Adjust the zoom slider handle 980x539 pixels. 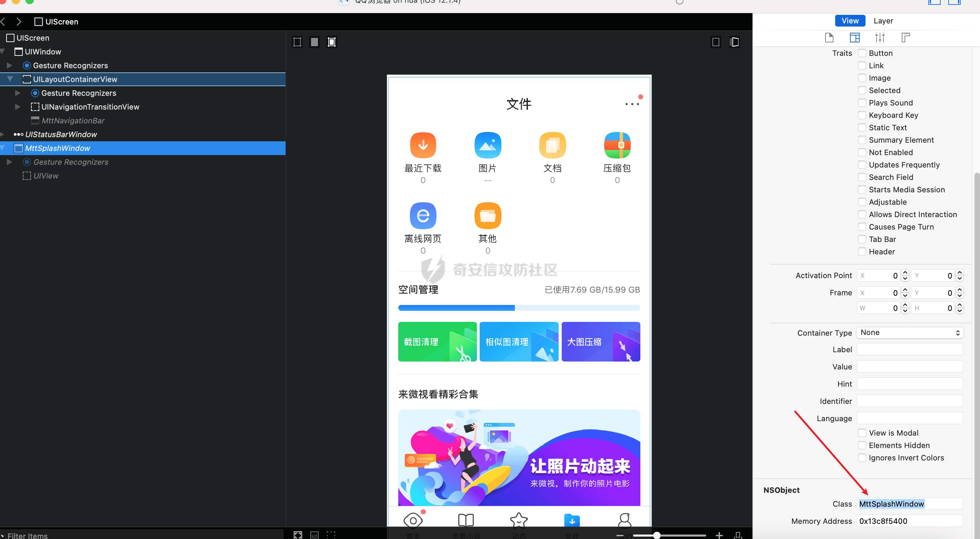657,535
